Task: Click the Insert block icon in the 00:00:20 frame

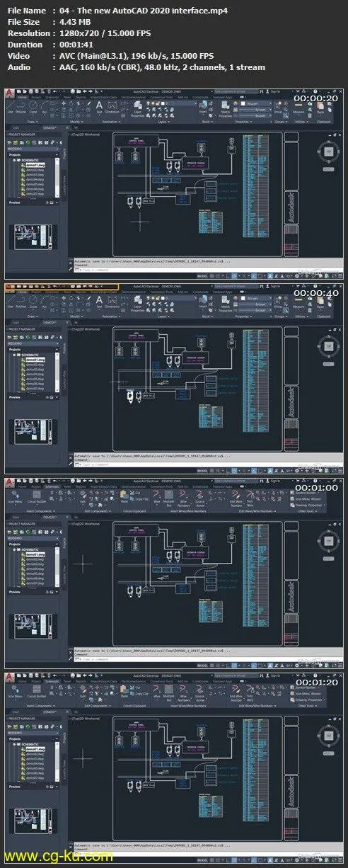Action: [x=202, y=105]
